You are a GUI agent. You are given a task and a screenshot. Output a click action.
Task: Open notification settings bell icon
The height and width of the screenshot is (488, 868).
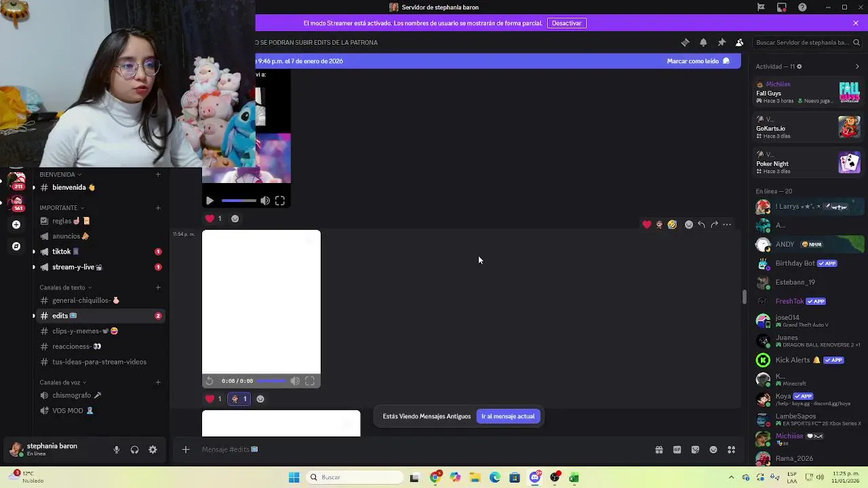(x=703, y=42)
